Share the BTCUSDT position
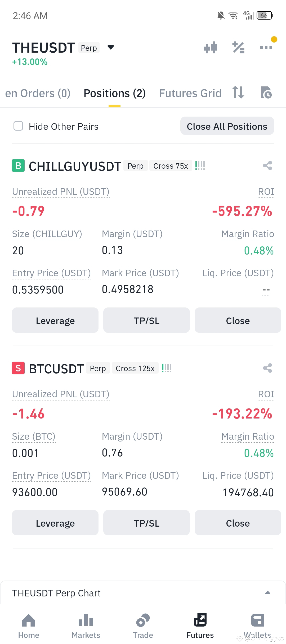 tap(267, 368)
